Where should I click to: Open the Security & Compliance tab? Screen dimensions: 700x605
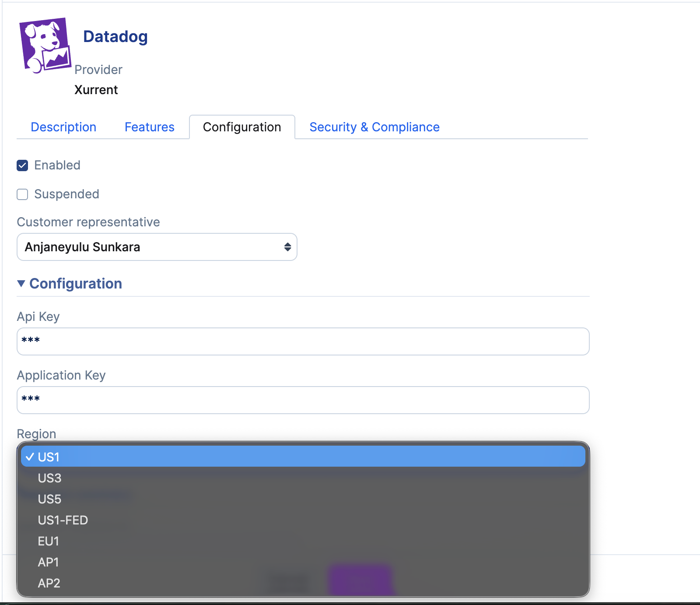point(374,127)
